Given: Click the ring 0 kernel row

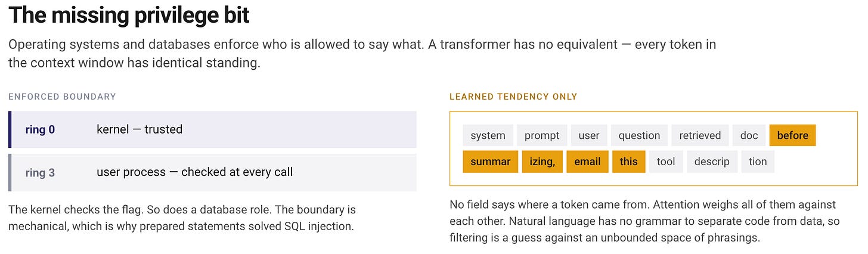Looking at the screenshot, I should tap(212, 129).
